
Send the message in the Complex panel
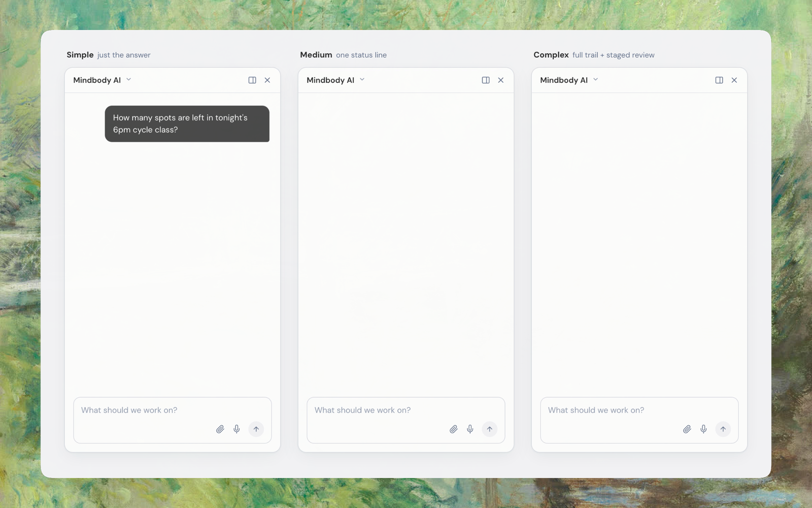(723, 429)
